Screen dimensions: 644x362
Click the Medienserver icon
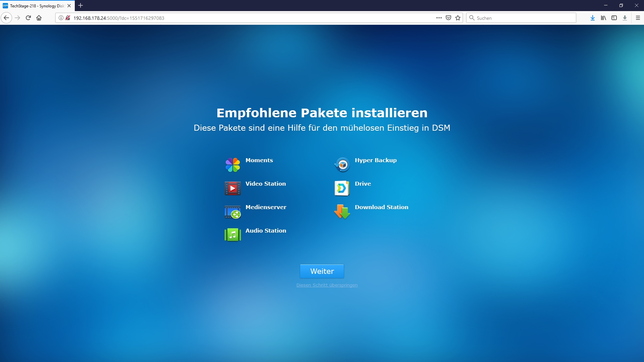coord(232,212)
